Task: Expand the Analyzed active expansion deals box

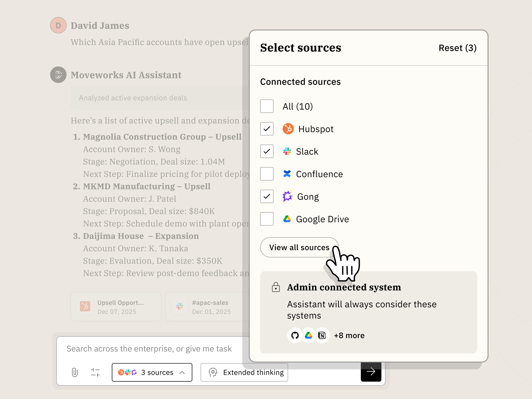Action: point(160,98)
